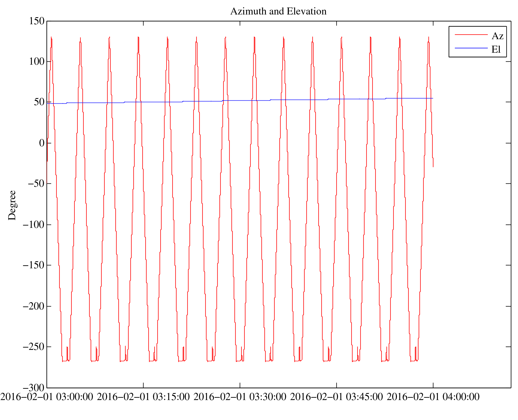Click the −200 y-axis tick label
518x420 pixels.
point(33,306)
